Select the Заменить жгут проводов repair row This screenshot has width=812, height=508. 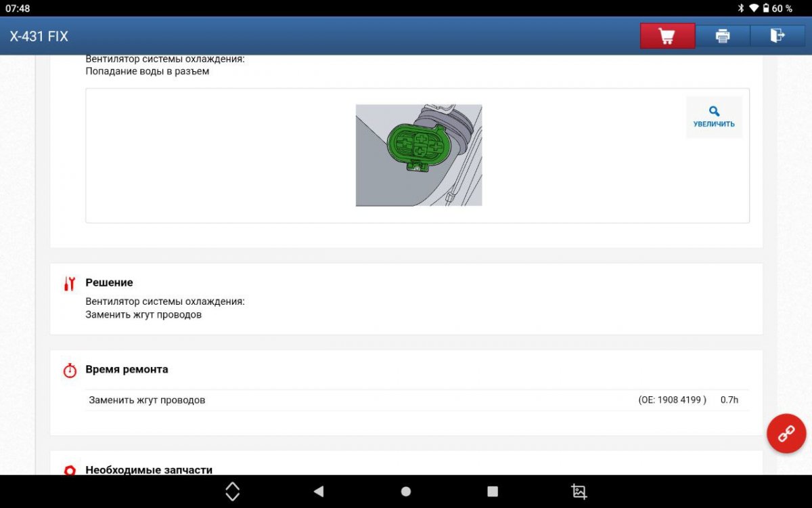tap(418, 400)
